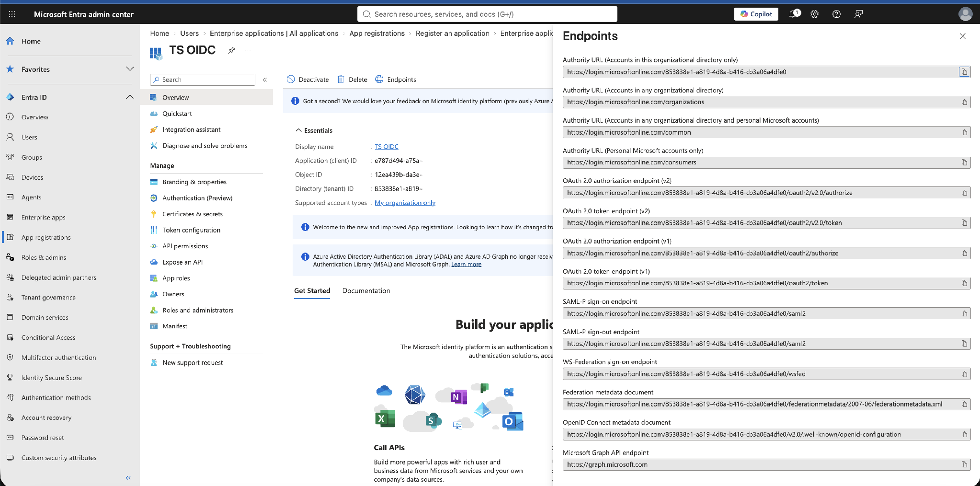Open Conditional Access in left navigation
This screenshot has height=486, width=980.
pyautogui.click(x=48, y=337)
